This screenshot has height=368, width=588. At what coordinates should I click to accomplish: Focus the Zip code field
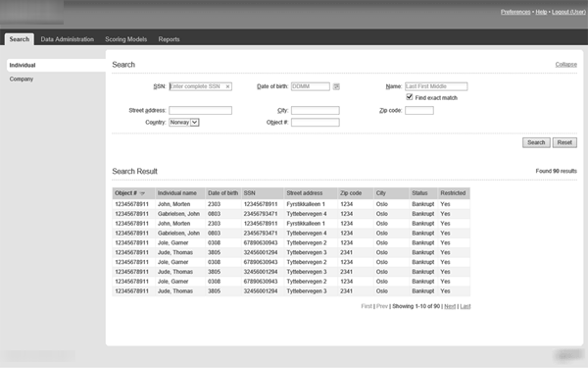click(x=419, y=110)
